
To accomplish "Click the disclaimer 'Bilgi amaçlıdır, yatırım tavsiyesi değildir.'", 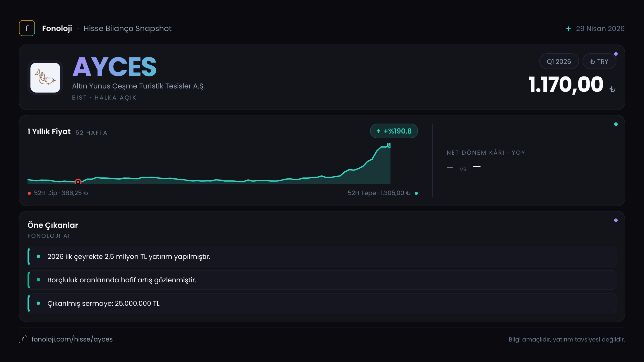I will [567, 339].
